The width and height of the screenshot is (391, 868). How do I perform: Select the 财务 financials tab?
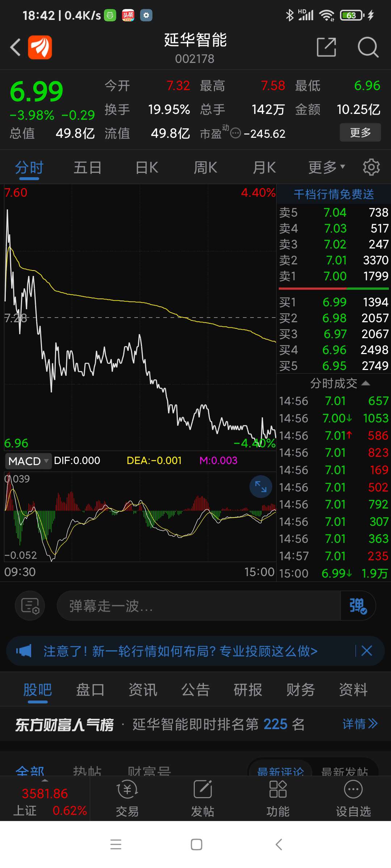tap(300, 690)
